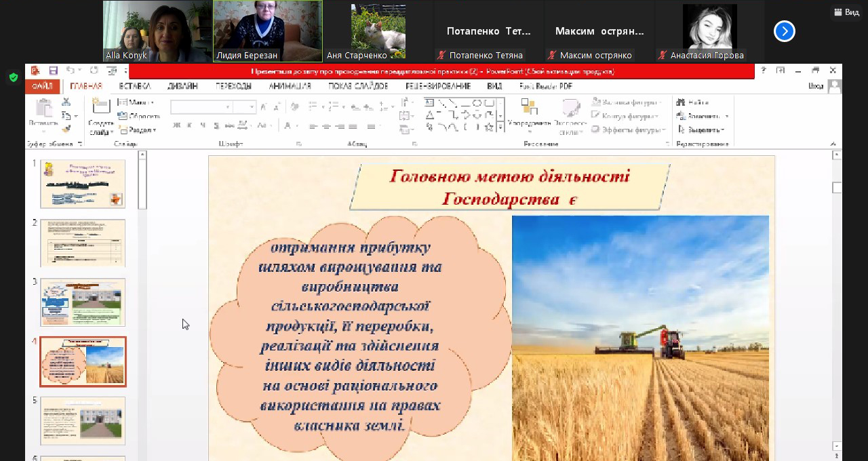This screenshot has height=461, width=868.
Task: Switch to the ДИЗАЙН tab
Action: tap(183, 86)
